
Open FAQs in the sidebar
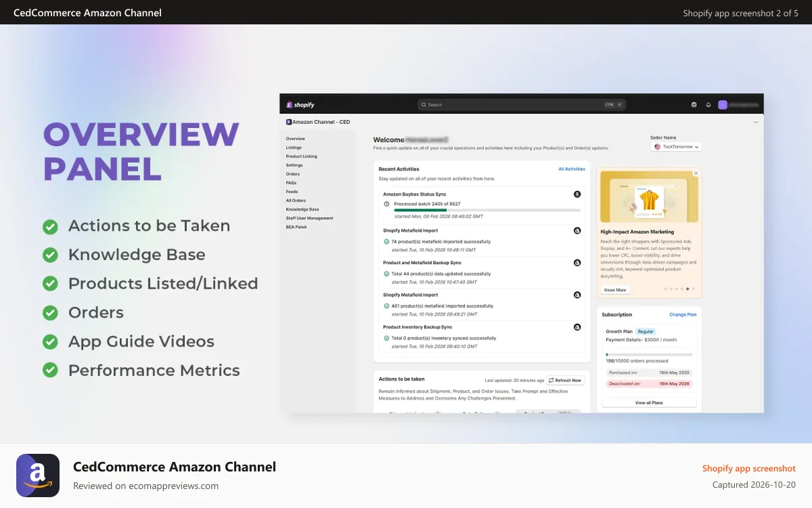tap(291, 183)
